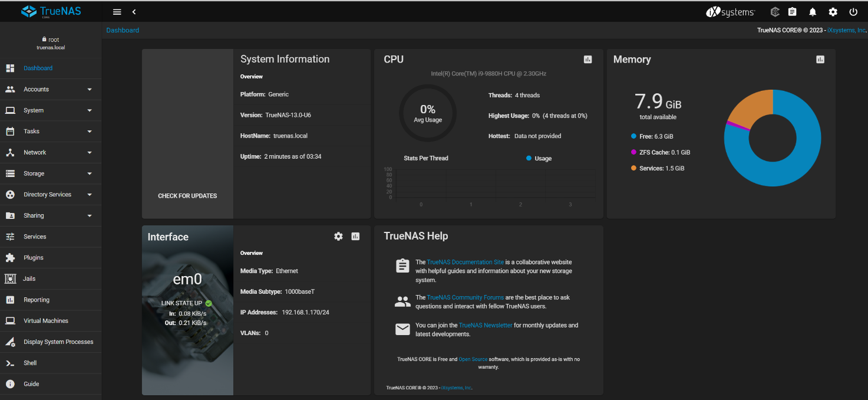This screenshot has height=400, width=868.
Task: Open Memory reports chart icon
Action: [820, 59]
